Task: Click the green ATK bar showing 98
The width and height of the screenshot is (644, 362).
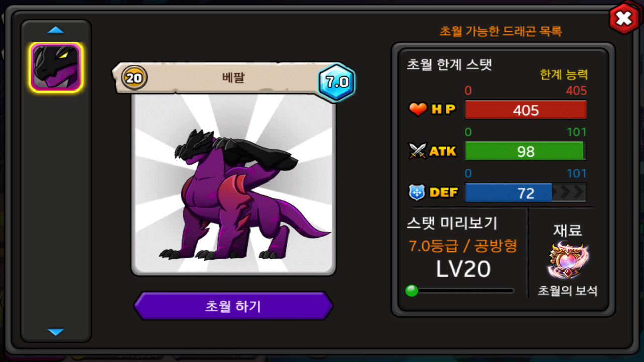Action: pos(526,151)
